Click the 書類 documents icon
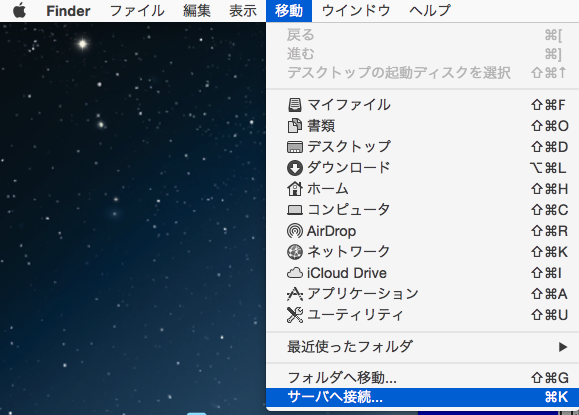Image resolution: width=579 pixels, height=415 pixels. pos(294,126)
